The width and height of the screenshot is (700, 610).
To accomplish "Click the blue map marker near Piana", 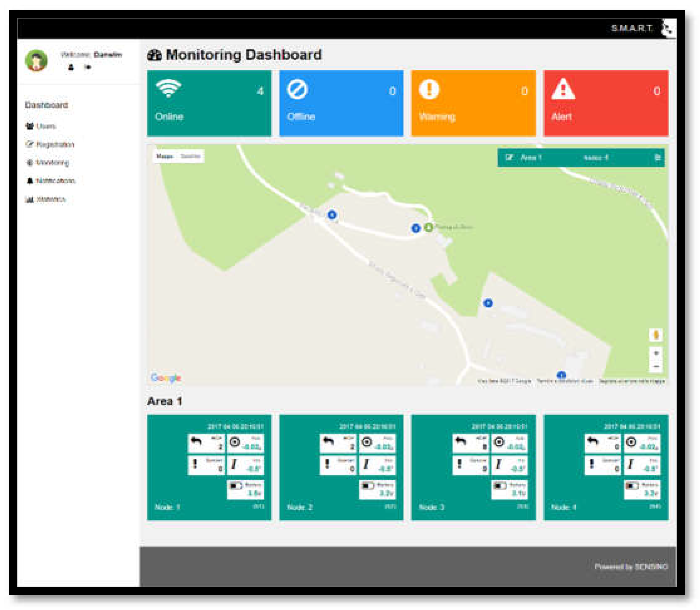I will 416,228.
